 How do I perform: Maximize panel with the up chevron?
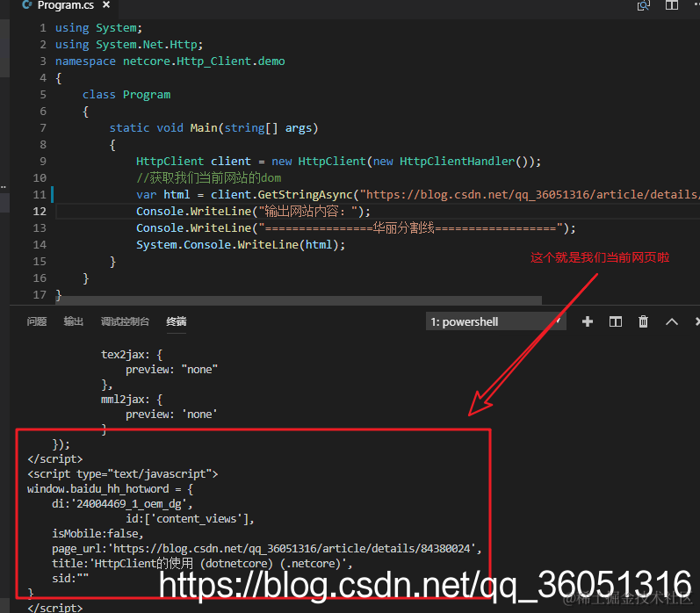pos(671,321)
